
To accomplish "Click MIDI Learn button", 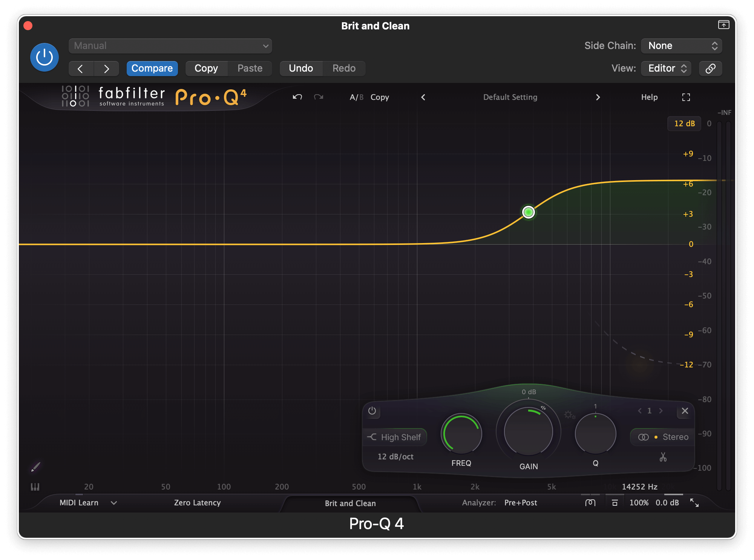I will (79, 503).
